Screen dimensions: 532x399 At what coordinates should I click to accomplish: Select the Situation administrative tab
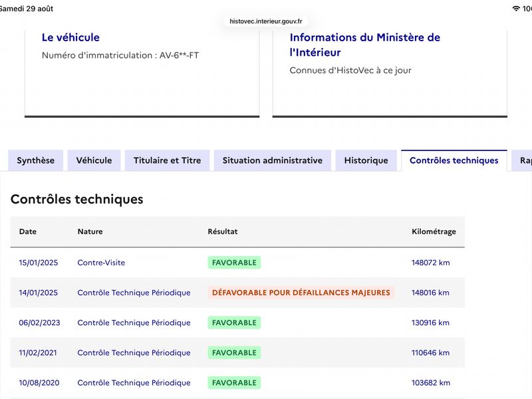273,160
